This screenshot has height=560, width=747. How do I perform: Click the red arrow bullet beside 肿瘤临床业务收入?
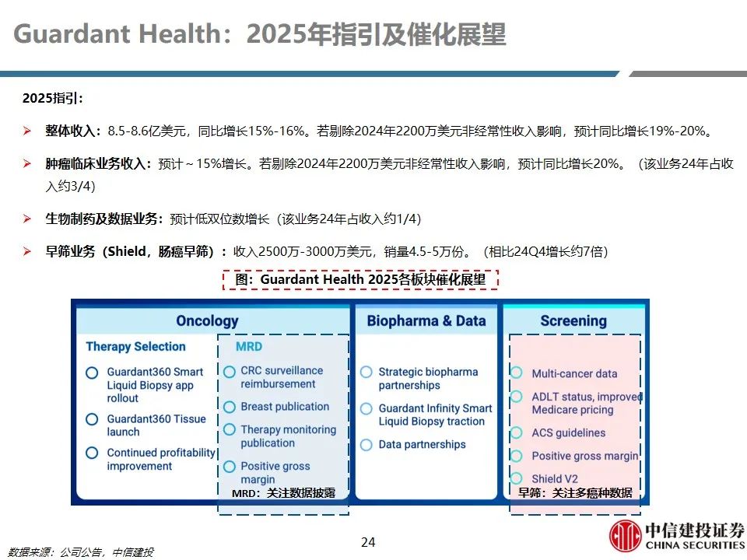pyautogui.click(x=27, y=164)
